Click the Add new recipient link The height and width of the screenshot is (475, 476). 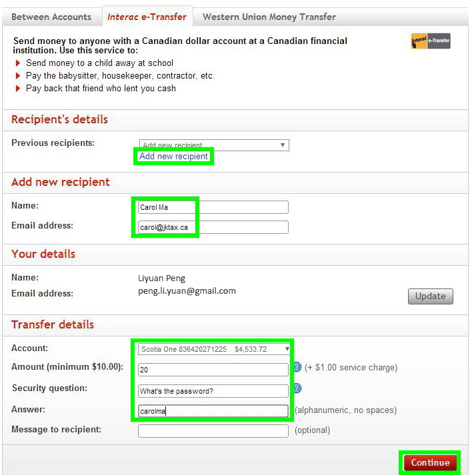click(x=173, y=157)
